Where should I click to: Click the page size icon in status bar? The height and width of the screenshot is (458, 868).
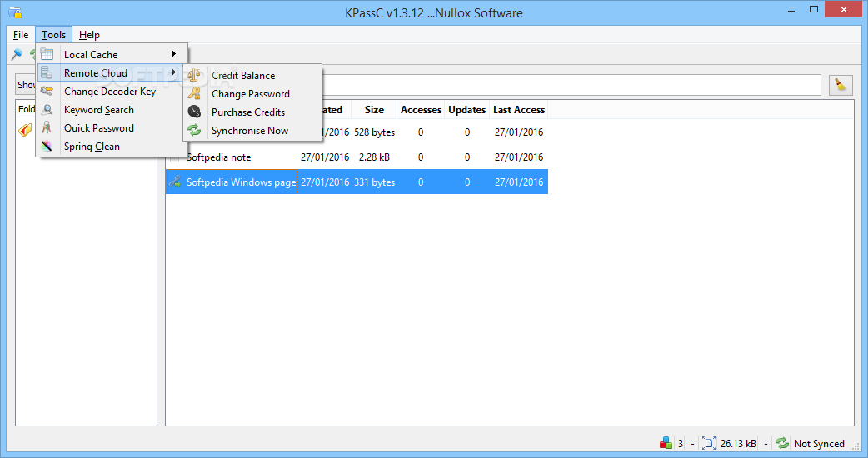[x=709, y=443]
